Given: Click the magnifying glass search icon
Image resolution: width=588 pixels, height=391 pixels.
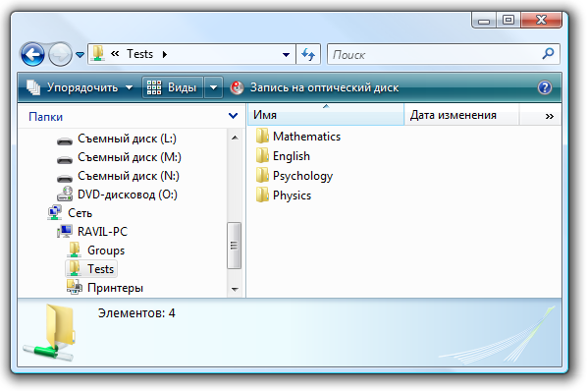Looking at the screenshot, I should pyautogui.click(x=548, y=54).
